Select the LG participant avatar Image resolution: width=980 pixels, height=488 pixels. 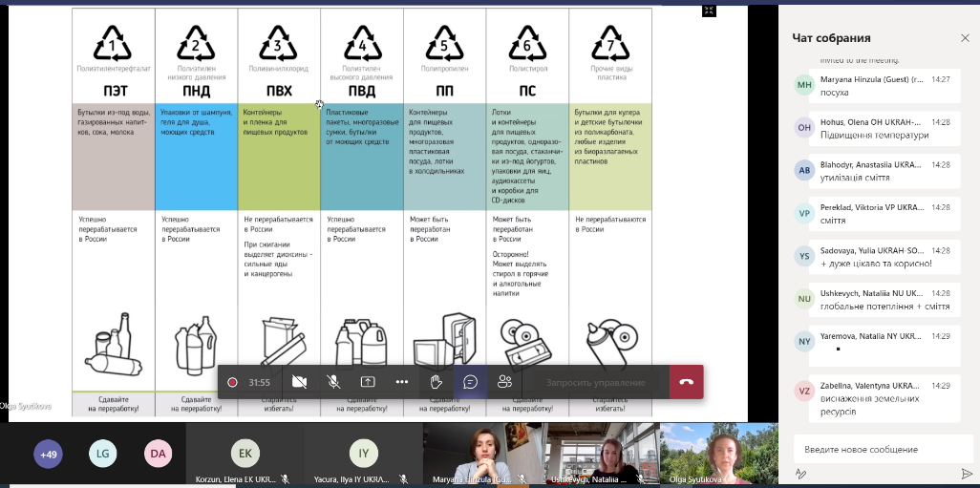click(103, 455)
